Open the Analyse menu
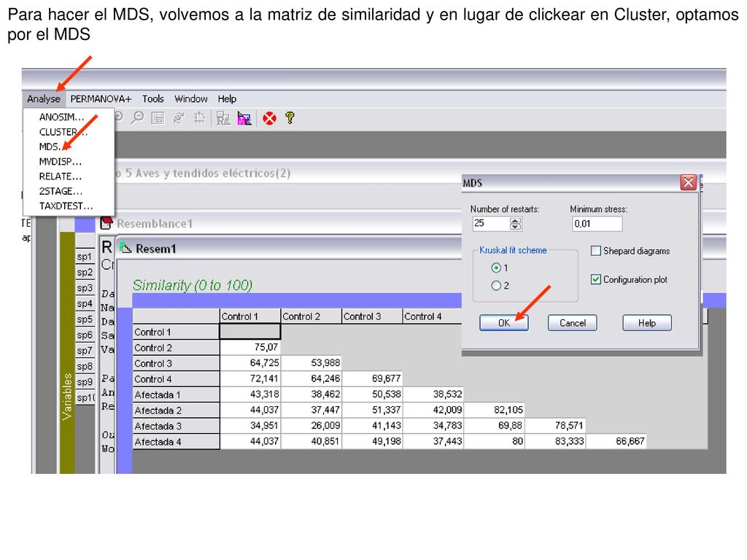 coord(44,98)
